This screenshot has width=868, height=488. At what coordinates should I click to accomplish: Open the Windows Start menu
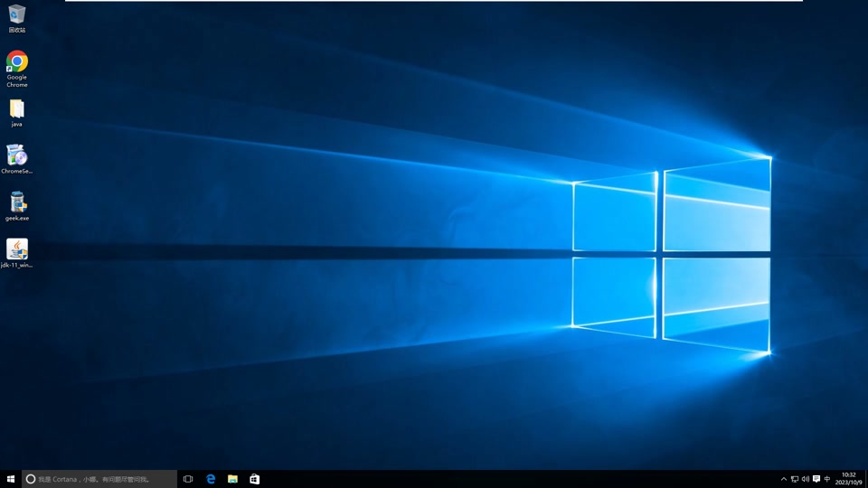pyautogui.click(x=11, y=479)
